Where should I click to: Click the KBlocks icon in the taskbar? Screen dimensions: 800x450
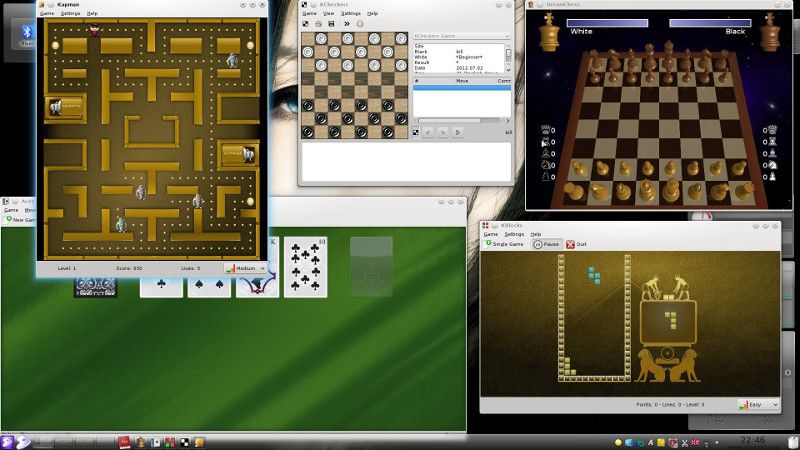(170, 442)
